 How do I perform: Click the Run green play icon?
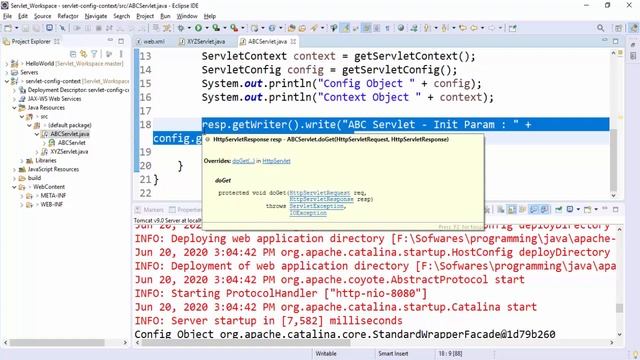pos(198,28)
